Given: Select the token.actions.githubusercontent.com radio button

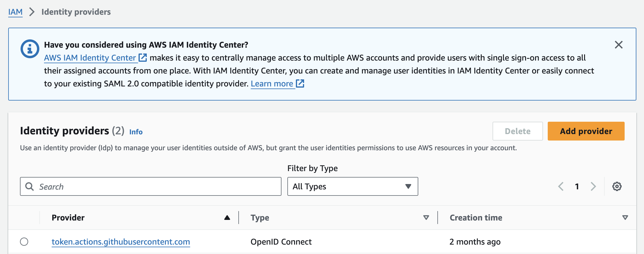Looking at the screenshot, I should 24,242.
